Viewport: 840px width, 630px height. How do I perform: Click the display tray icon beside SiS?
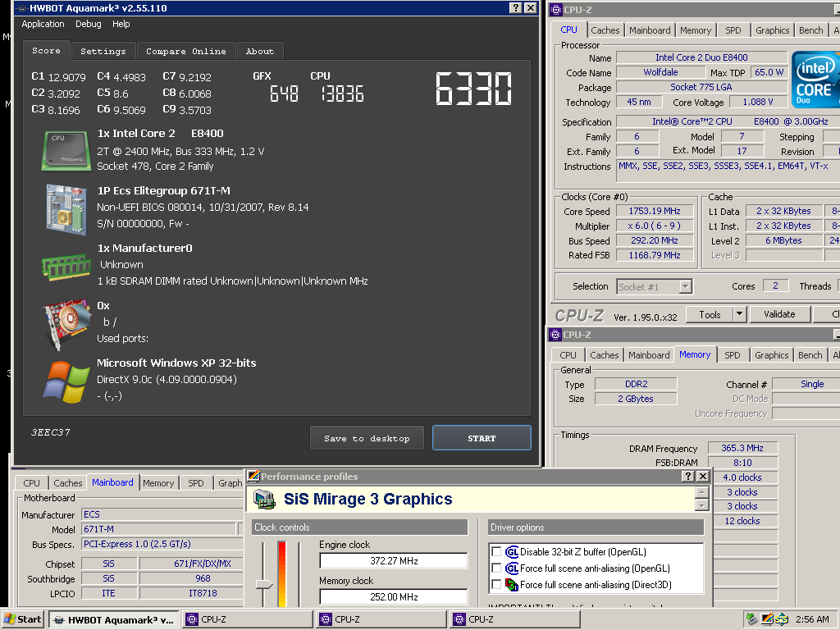(767, 619)
